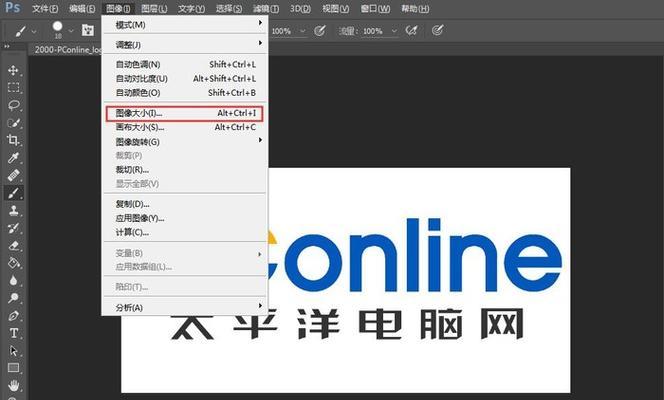Click the PConline logo on the canvas
The image size is (664, 400).
point(415,256)
